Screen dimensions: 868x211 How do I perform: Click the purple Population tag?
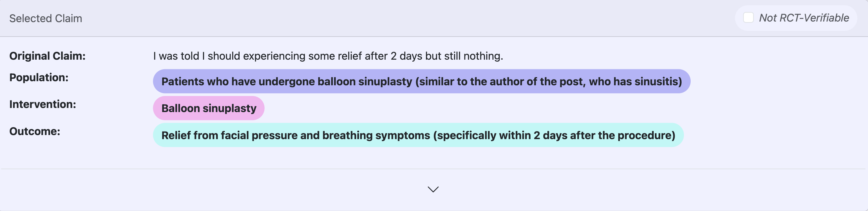click(x=421, y=81)
